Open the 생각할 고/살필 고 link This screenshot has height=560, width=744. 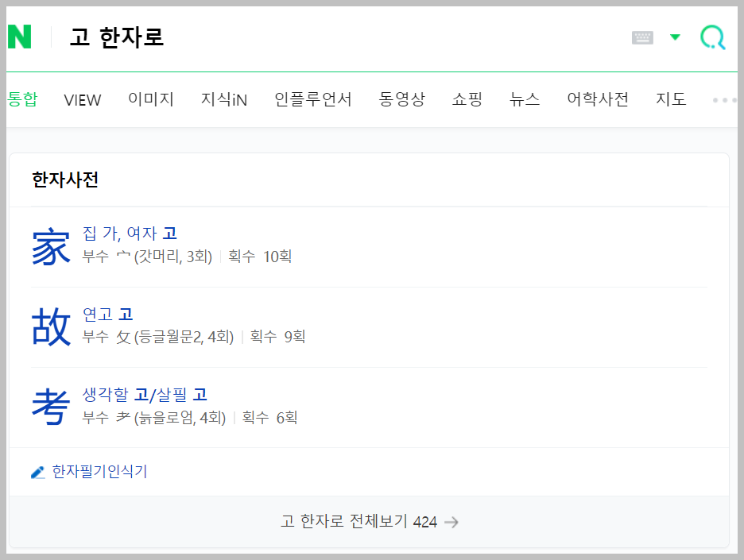tap(145, 395)
